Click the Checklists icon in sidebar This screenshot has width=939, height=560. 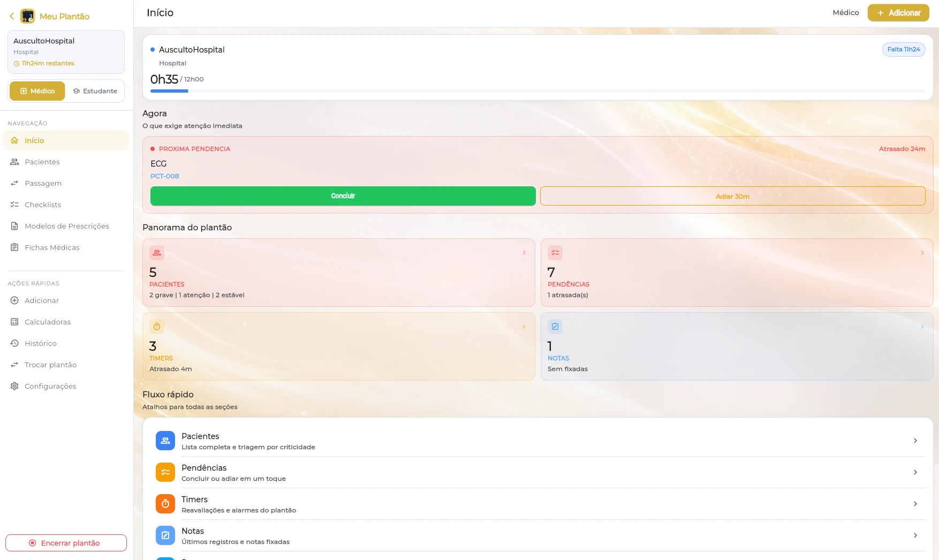pos(14,205)
